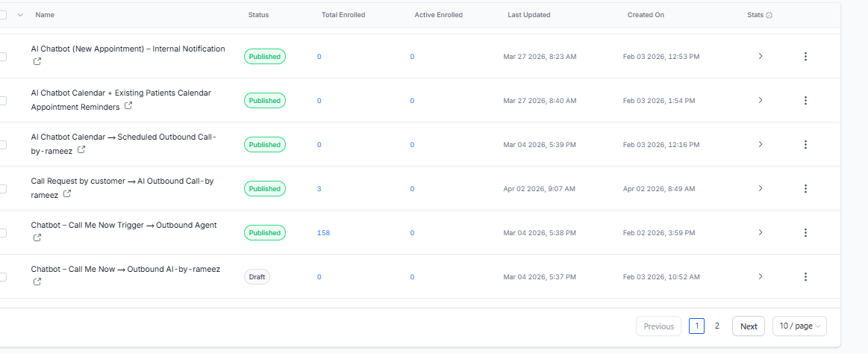Screen dimensions: 868x354
Task: Open external link icon for Outbound AI-by-rameez draft
Action: coord(37,282)
